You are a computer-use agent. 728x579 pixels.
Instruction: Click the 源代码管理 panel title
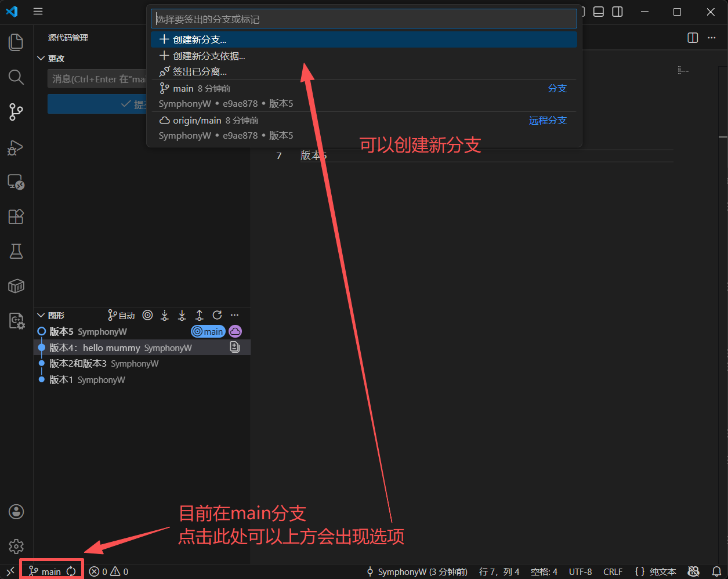pyautogui.click(x=68, y=38)
